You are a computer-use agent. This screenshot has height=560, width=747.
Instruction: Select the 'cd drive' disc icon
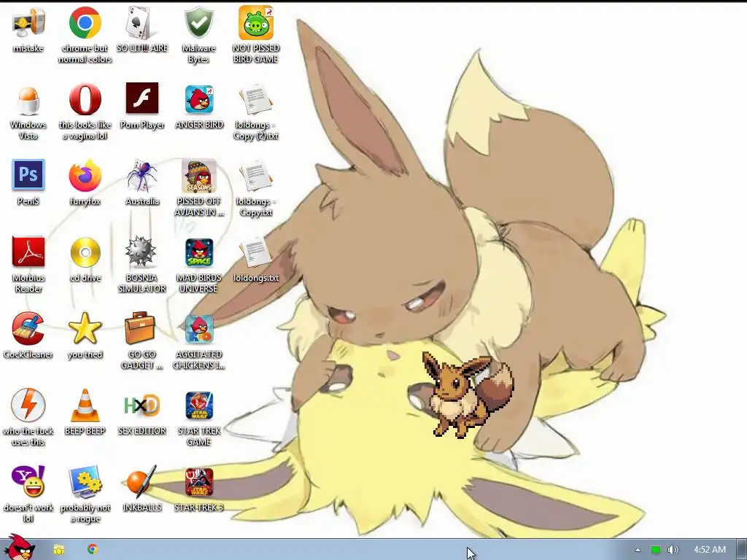pyautogui.click(x=85, y=252)
